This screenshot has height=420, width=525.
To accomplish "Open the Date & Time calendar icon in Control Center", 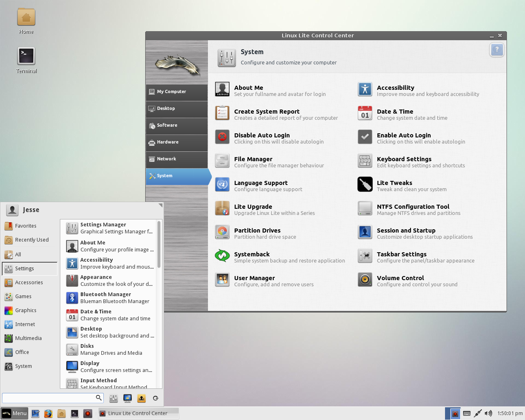I will tap(365, 113).
